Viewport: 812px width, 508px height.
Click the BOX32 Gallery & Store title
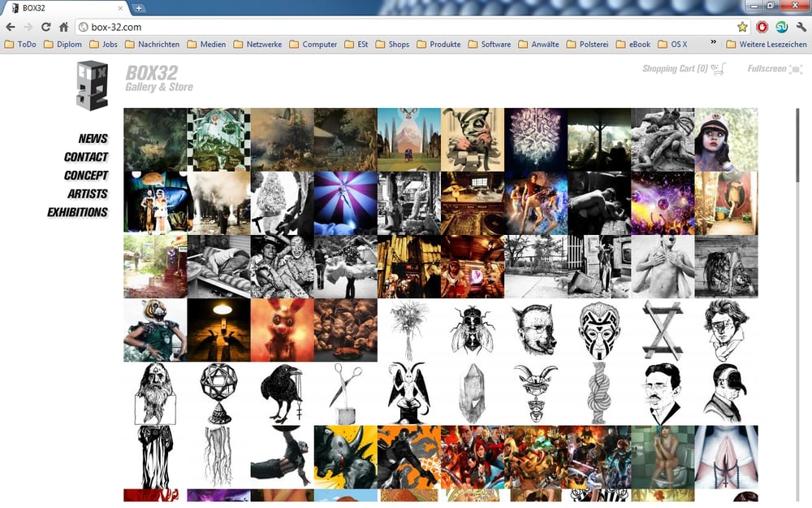pos(159,78)
